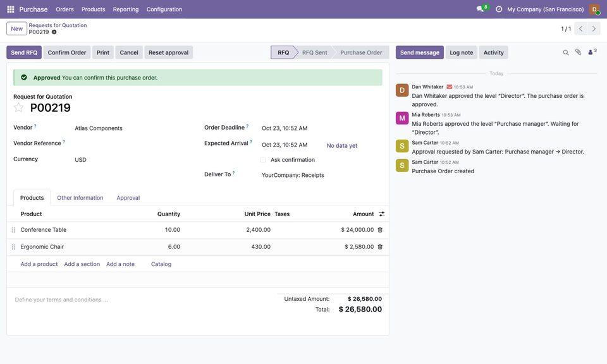Click the Cancel button
This screenshot has width=607, height=364.
pyautogui.click(x=129, y=52)
